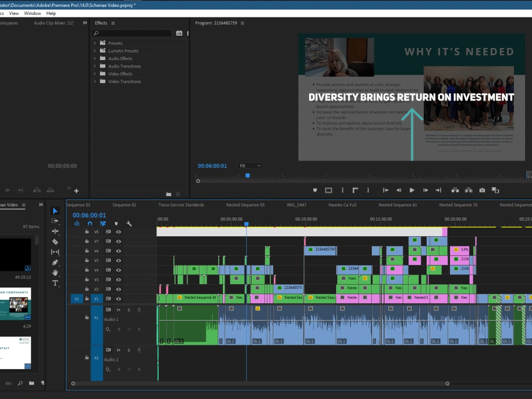Switch to Nested Sequence 61 tab
Image resolution: width=532 pixels, height=399 pixels.
pyautogui.click(x=397, y=205)
